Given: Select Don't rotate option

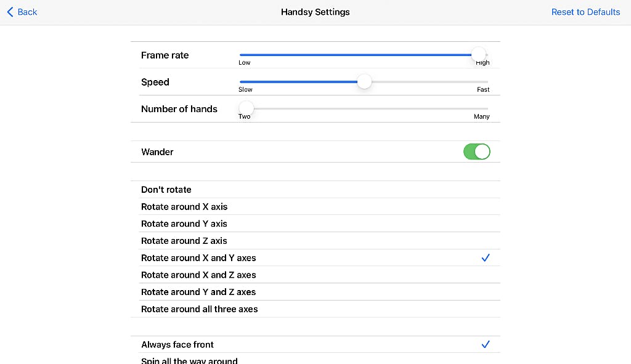Looking at the screenshot, I should (x=166, y=190).
